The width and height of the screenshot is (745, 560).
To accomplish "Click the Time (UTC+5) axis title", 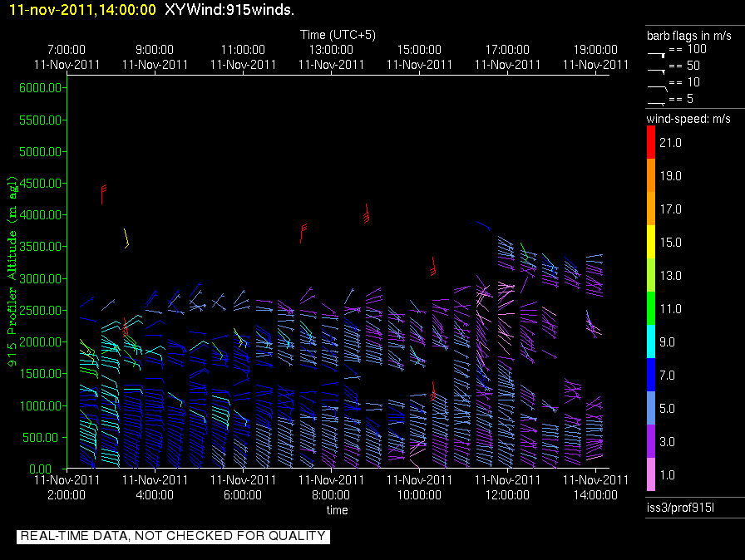I will (338, 35).
